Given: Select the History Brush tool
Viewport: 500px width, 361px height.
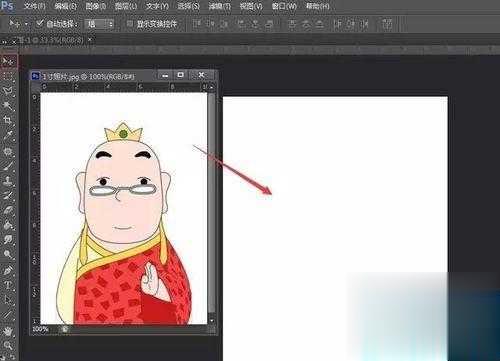Looking at the screenshot, I should 8,195.
